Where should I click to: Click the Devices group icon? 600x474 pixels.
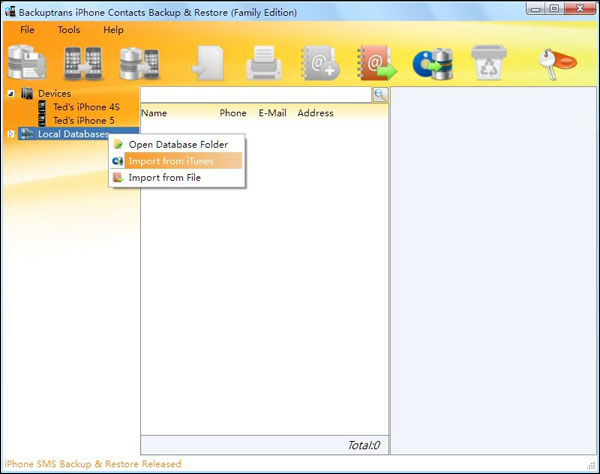pyautogui.click(x=27, y=93)
